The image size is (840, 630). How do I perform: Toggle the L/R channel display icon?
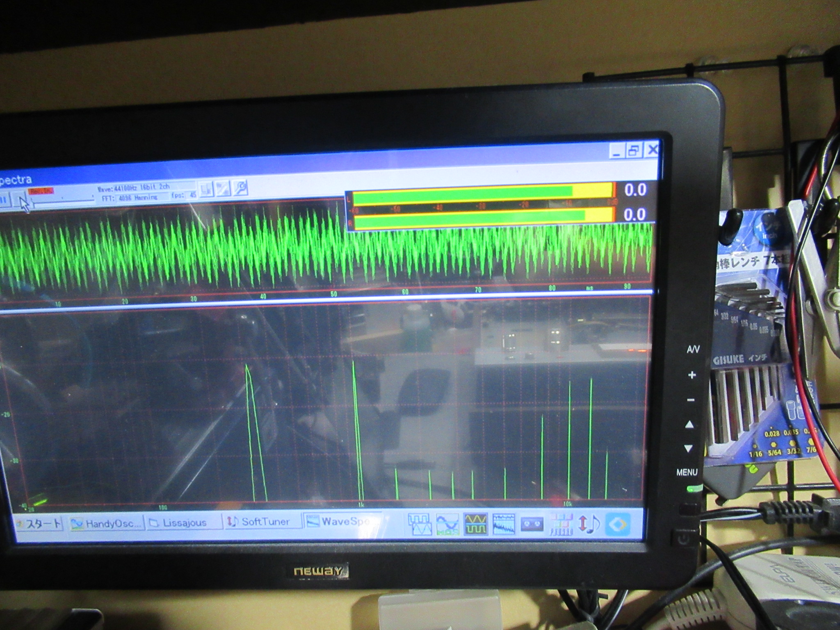point(207,190)
